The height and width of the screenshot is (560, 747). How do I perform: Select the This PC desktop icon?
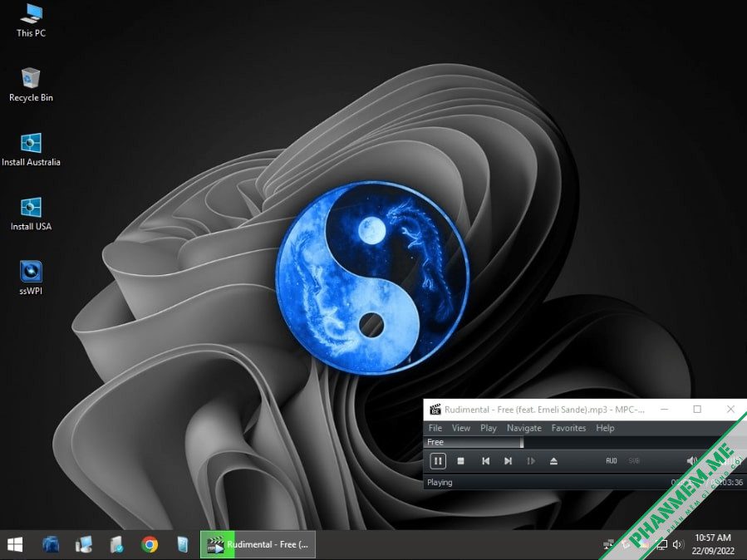[x=31, y=21]
